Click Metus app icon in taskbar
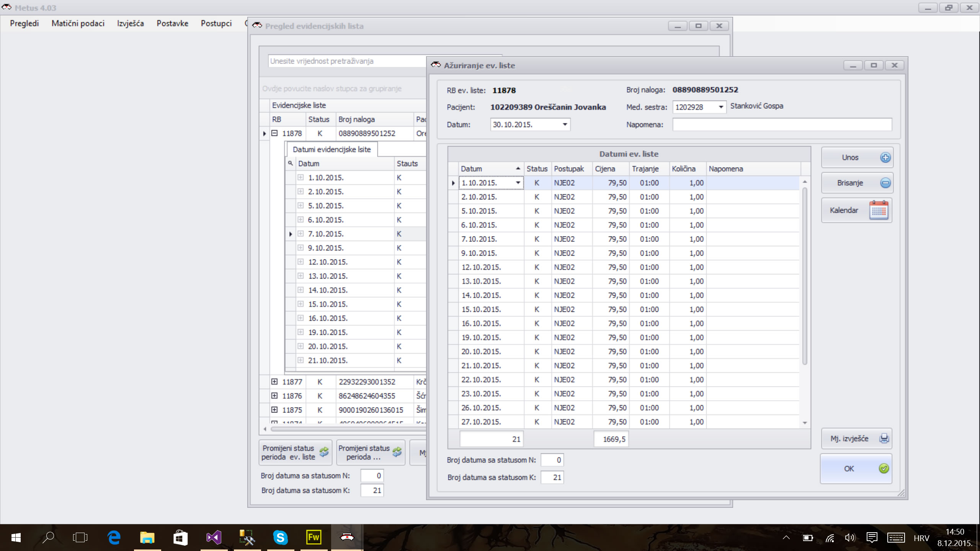Viewport: 980px width, 551px height. pyautogui.click(x=347, y=538)
